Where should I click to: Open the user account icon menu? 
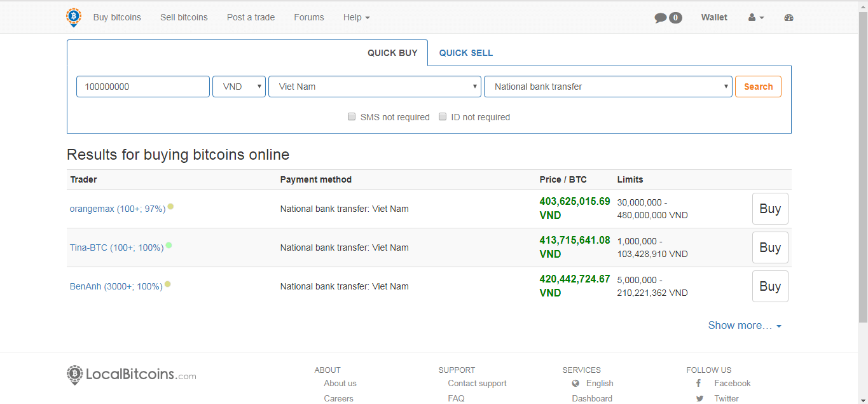756,18
